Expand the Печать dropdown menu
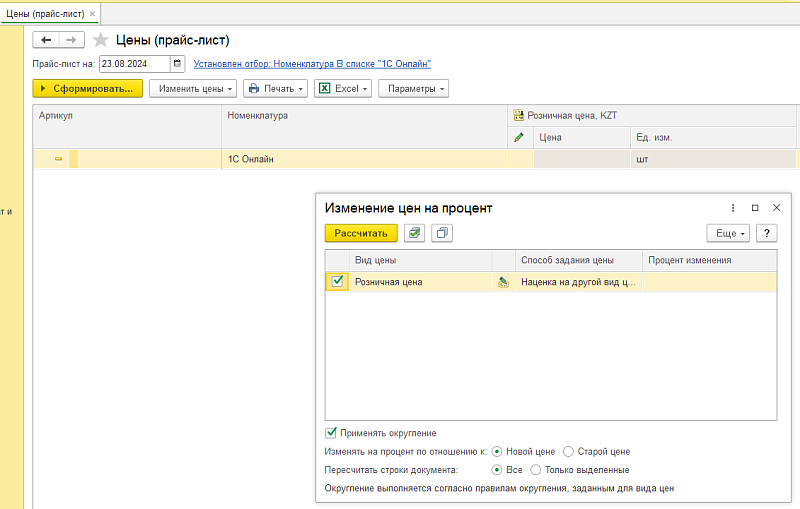800x509 pixels. click(x=275, y=89)
